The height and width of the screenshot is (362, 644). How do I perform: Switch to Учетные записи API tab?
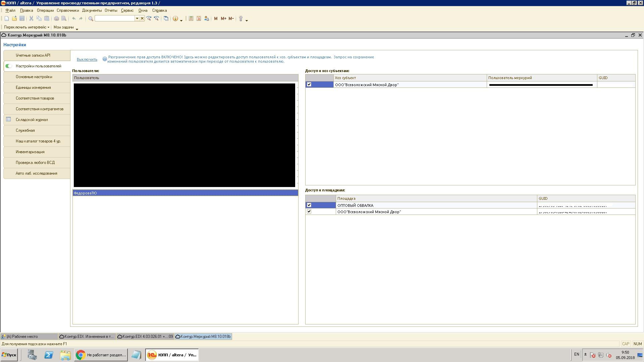click(x=37, y=55)
